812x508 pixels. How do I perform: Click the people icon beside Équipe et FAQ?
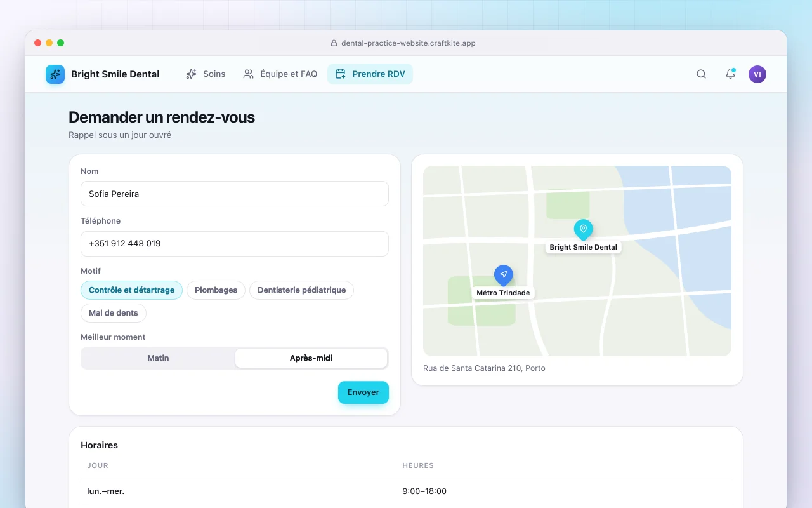(249, 74)
